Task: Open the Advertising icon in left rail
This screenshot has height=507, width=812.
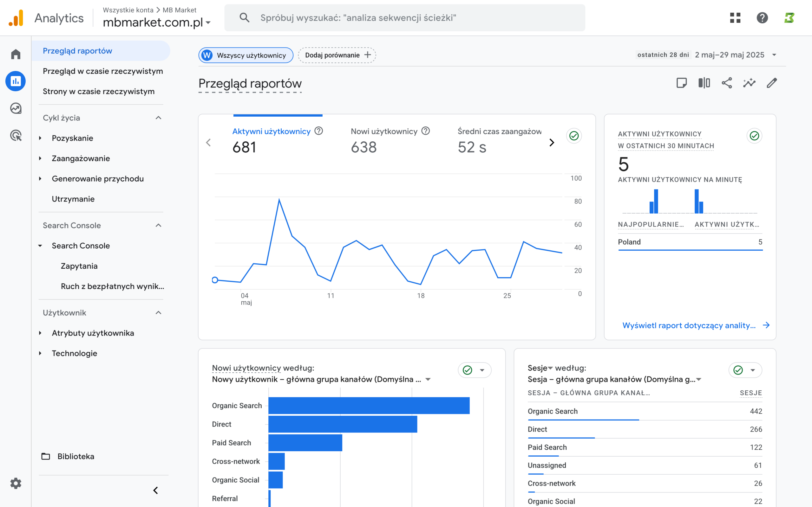Action: (16, 136)
